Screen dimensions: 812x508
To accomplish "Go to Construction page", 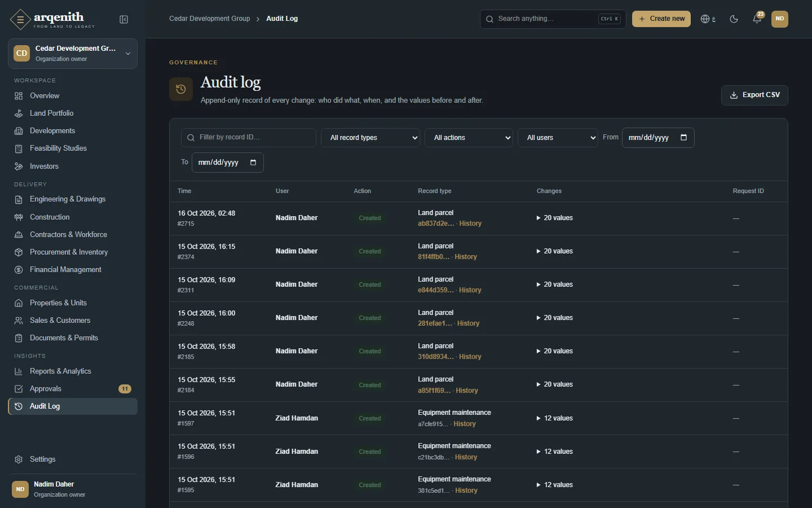I will point(72,217).
